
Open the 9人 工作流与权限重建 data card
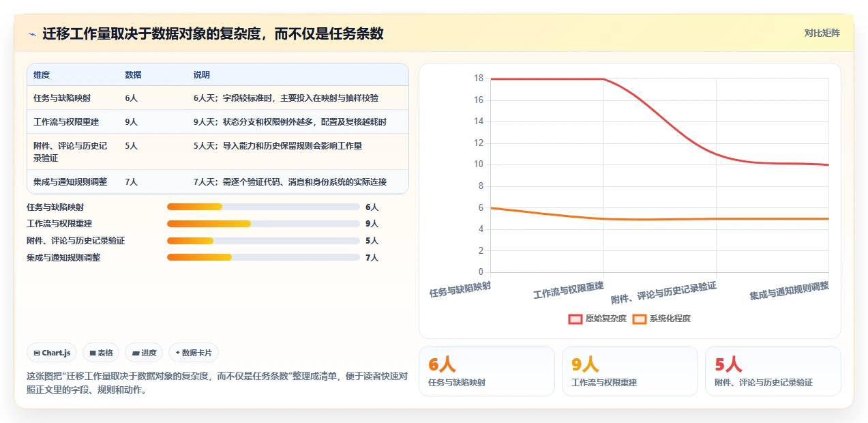[x=630, y=371]
